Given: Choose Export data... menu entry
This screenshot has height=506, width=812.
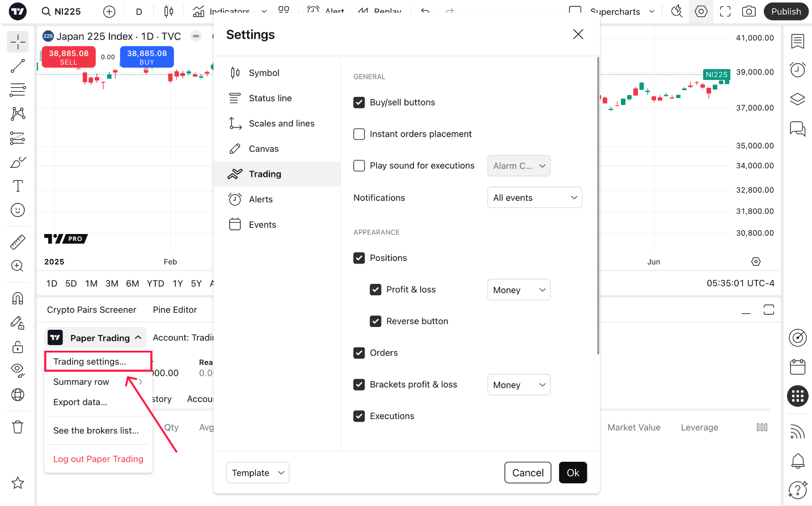Looking at the screenshot, I should coord(98,402).
